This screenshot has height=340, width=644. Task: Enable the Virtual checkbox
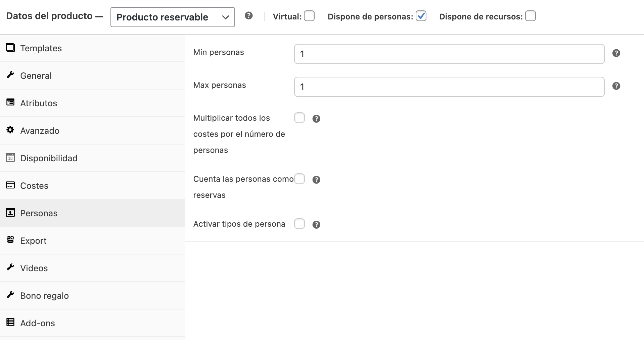309,16
